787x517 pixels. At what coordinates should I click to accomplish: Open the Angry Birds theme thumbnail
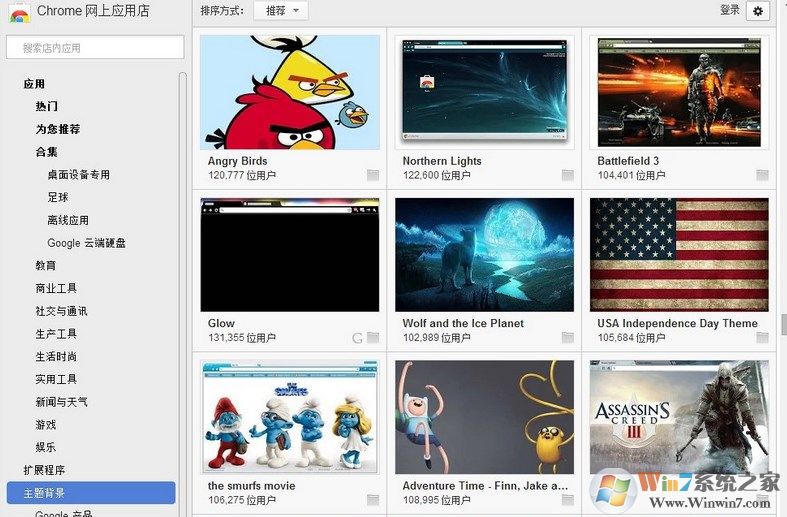(290, 93)
